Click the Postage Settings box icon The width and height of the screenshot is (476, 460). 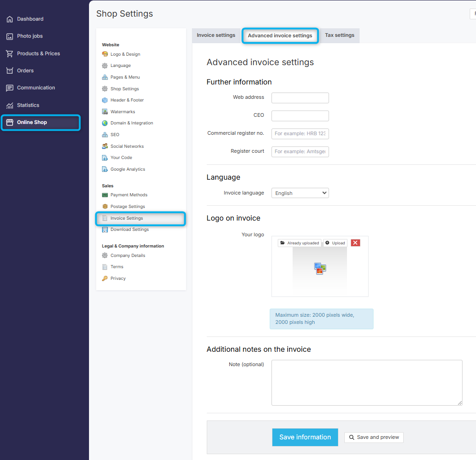(x=105, y=207)
